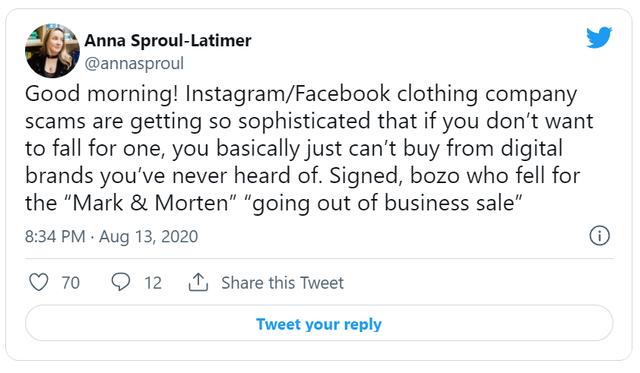Click the word Instagram/Facebook in the tweet
The width and height of the screenshot is (640, 373).
(288, 94)
